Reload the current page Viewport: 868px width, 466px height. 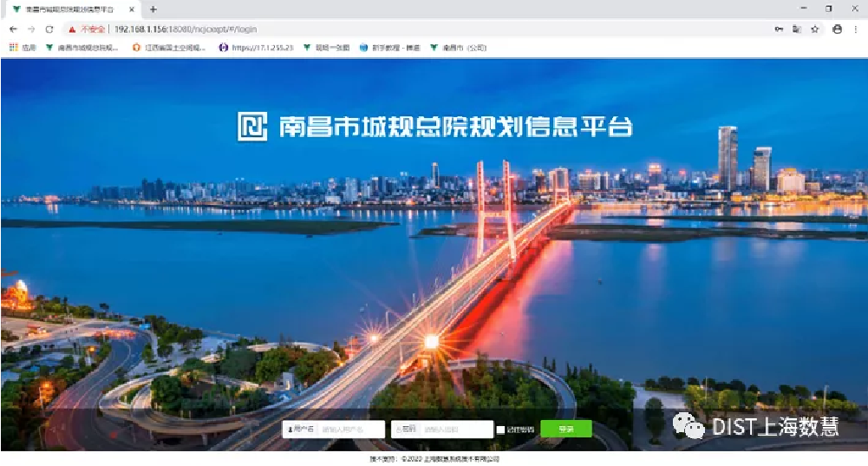click(x=49, y=29)
